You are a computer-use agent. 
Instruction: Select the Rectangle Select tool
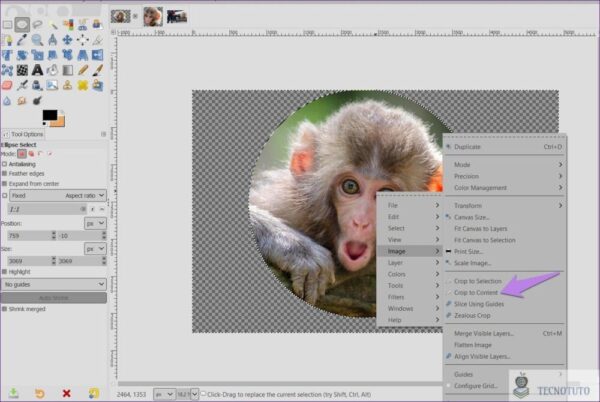pyautogui.click(x=7, y=25)
